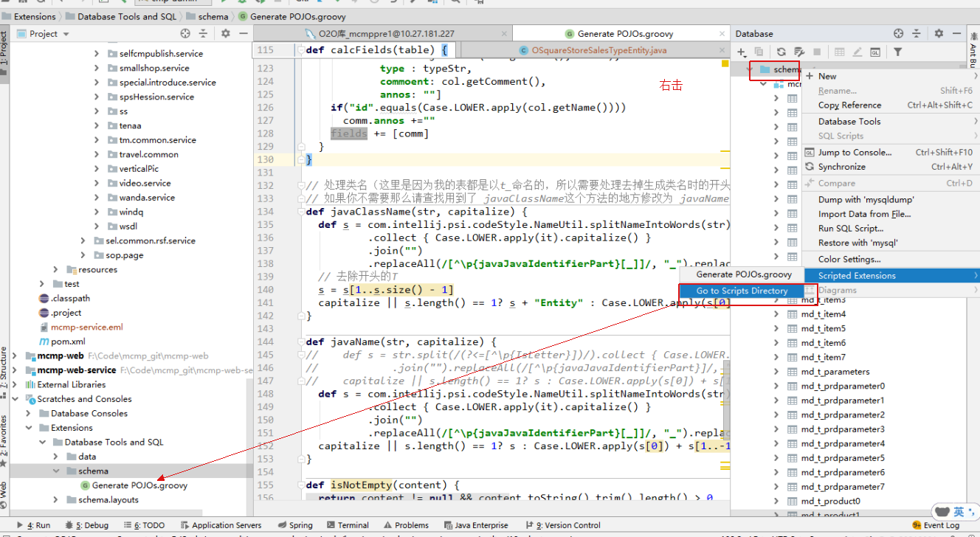Expand the video.service folder in Project view
The width and height of the screenshot is (980, 537).
pos(95,183)
